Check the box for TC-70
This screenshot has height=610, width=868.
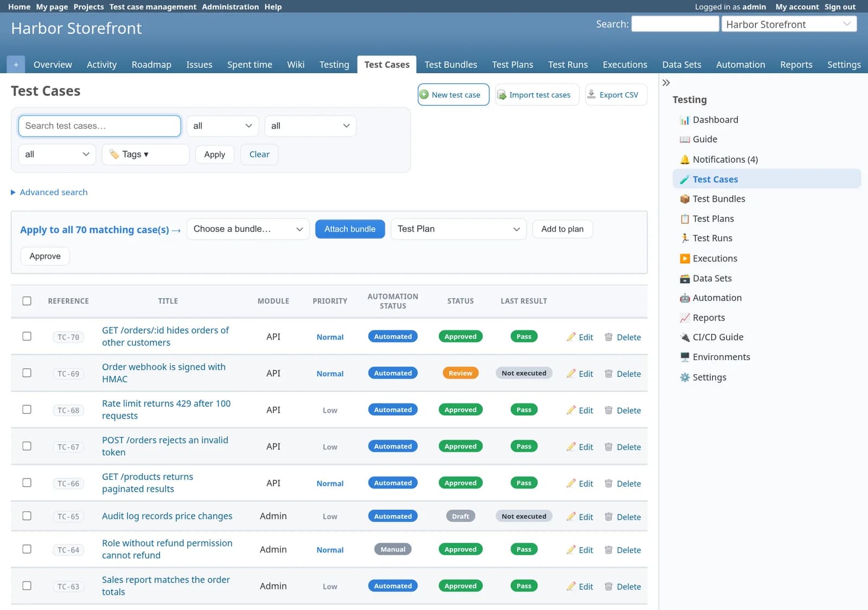(x=27, y=336)
